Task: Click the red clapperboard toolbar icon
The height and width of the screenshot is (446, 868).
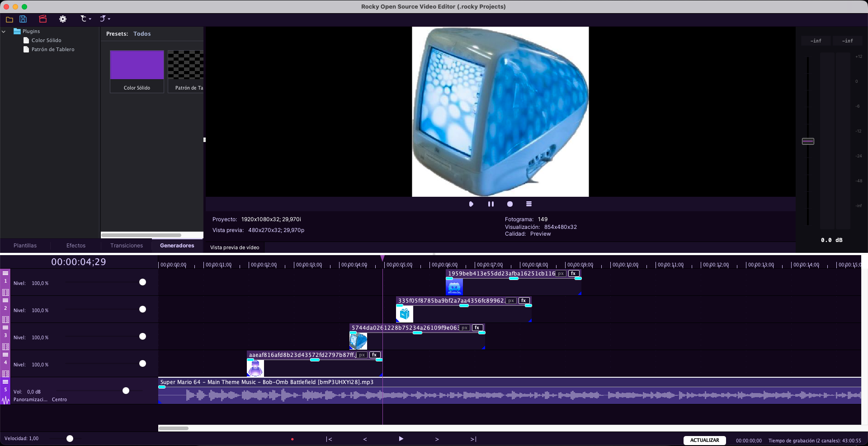Action: [x=43, y=19]
